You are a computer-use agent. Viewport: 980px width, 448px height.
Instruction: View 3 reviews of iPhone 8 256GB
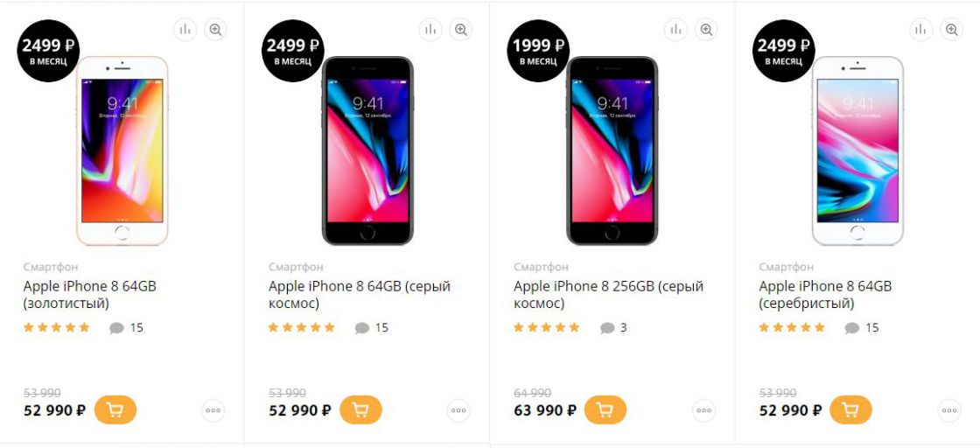click(x=613, y=327)
